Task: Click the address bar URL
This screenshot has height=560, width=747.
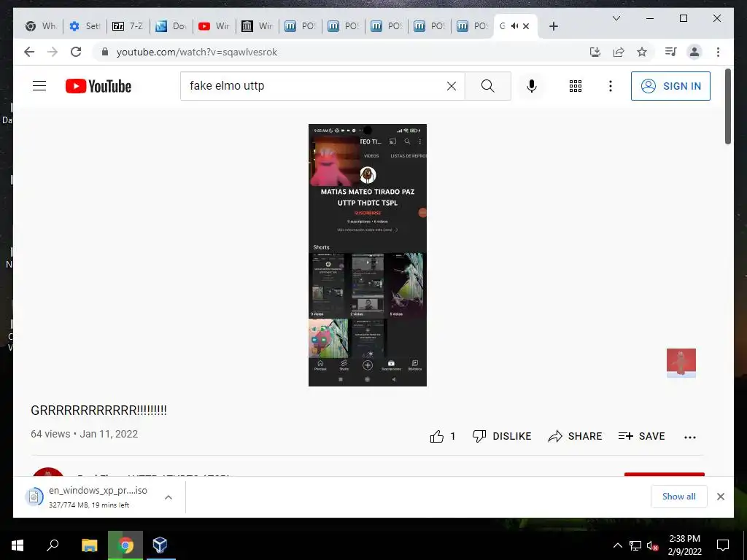Action: coord(197,52)
